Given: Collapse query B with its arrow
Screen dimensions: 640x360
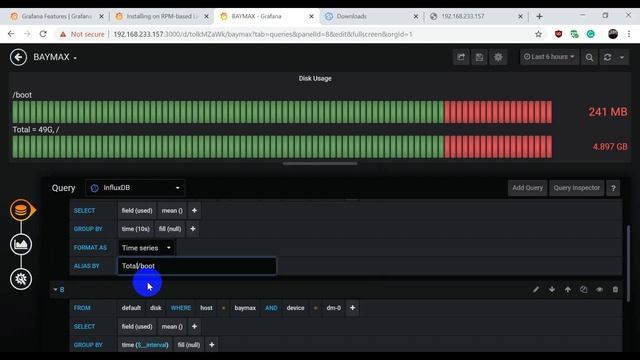Looking at the screenshot, I should pyautogui.click(x=55, y=290).
